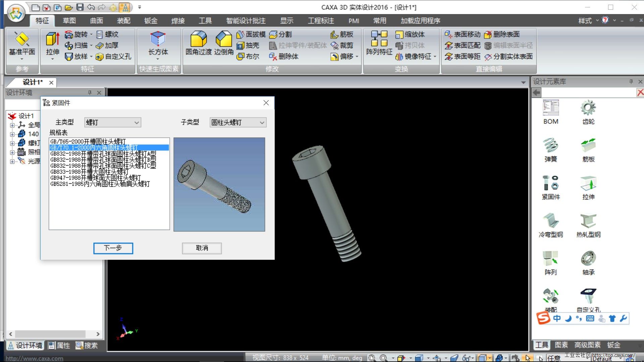
Task: Pick the 扫描 sweep tool
Action: click(77, 45)
